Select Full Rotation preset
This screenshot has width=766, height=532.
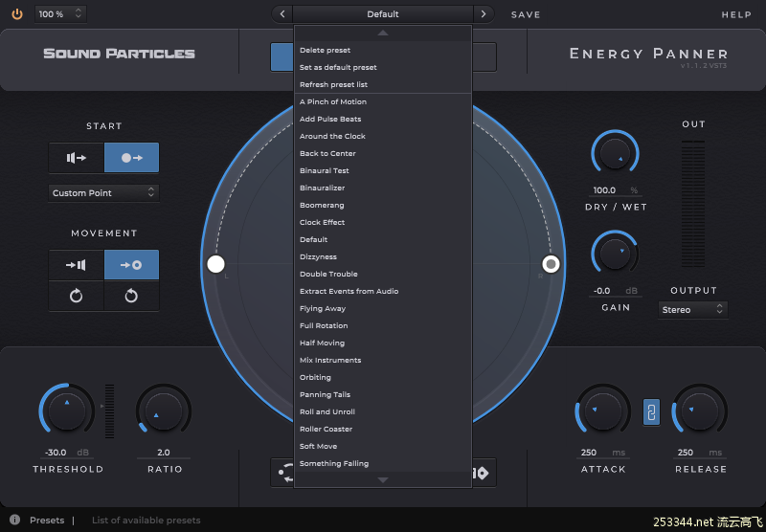[383, 325]
